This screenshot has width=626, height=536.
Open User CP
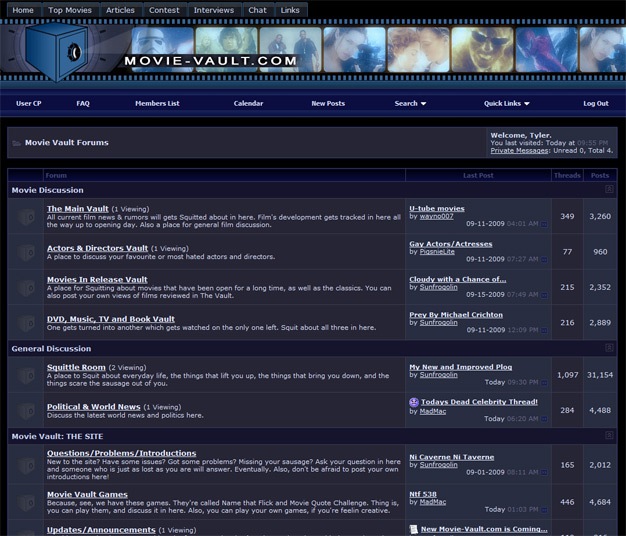coord(29,103)
